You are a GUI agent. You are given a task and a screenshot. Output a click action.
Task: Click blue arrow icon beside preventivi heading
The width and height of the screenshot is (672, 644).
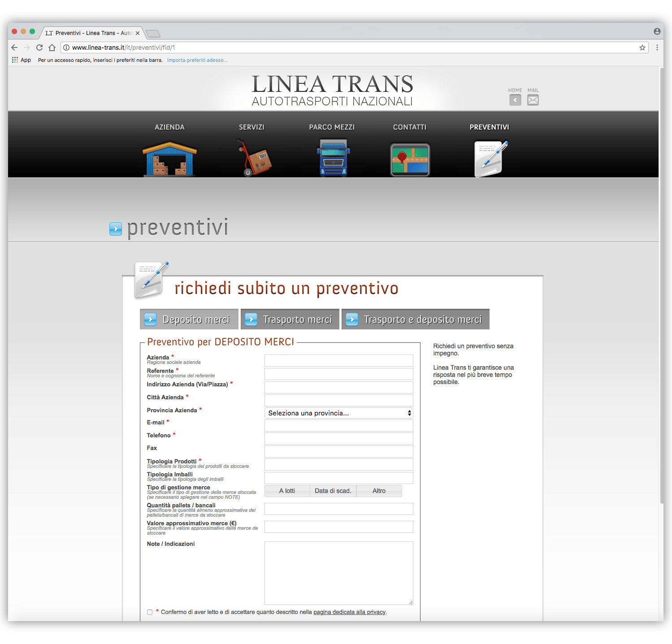click(116, 229)
